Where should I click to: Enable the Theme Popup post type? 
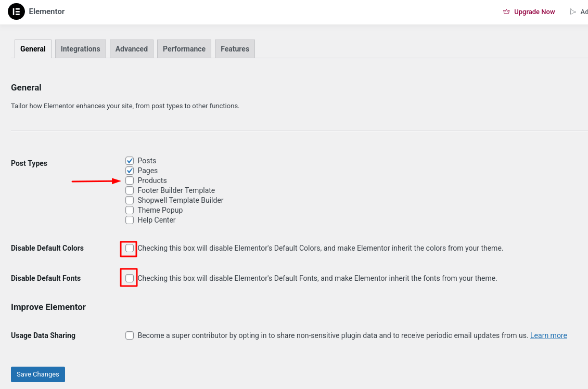pos(130,210)
